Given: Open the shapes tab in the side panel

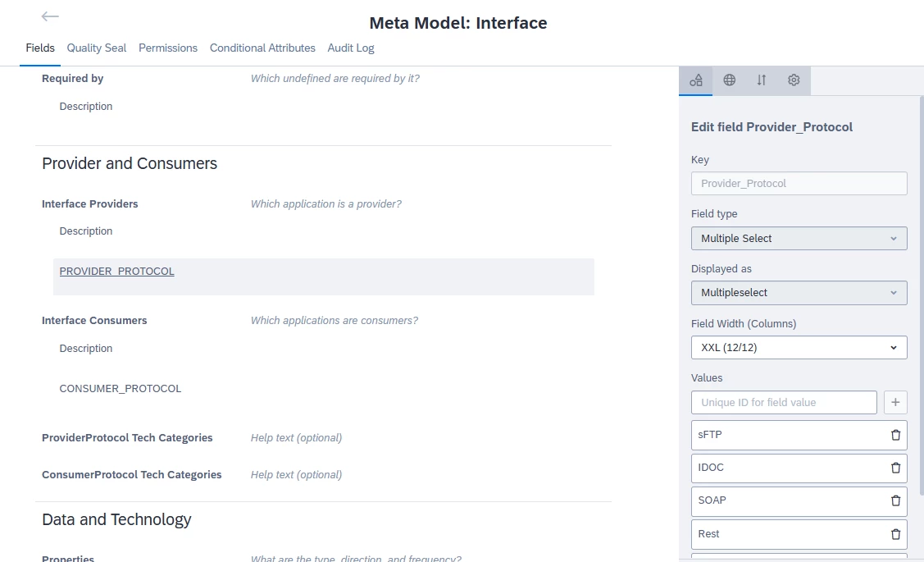Looking at the screenshot, I should [696, 80].
